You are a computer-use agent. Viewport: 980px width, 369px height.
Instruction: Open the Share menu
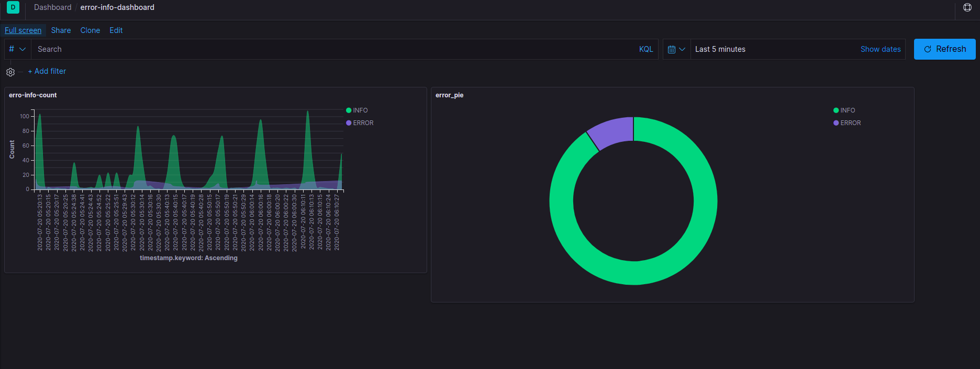pos(61,30)
